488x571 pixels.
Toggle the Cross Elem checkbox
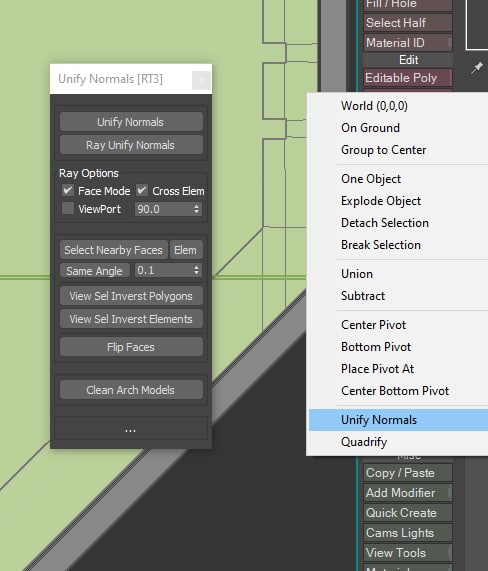(x=142, y=190)
